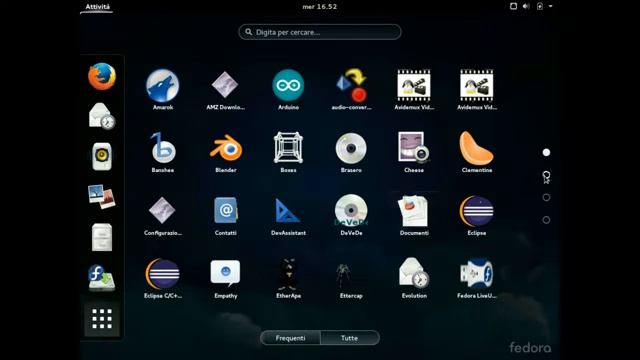Open Files cabinet icon in dash
The width and height of the screenshot is (640, 360).
102,237
